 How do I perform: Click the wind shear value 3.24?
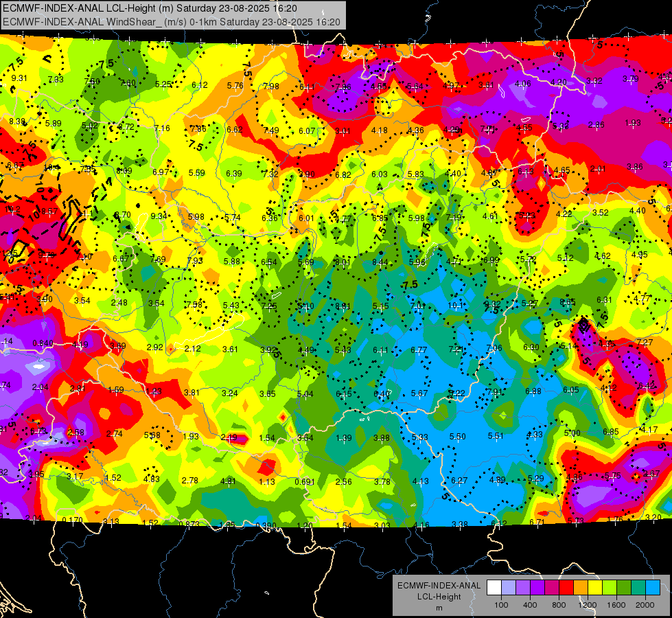pos(230,393)
